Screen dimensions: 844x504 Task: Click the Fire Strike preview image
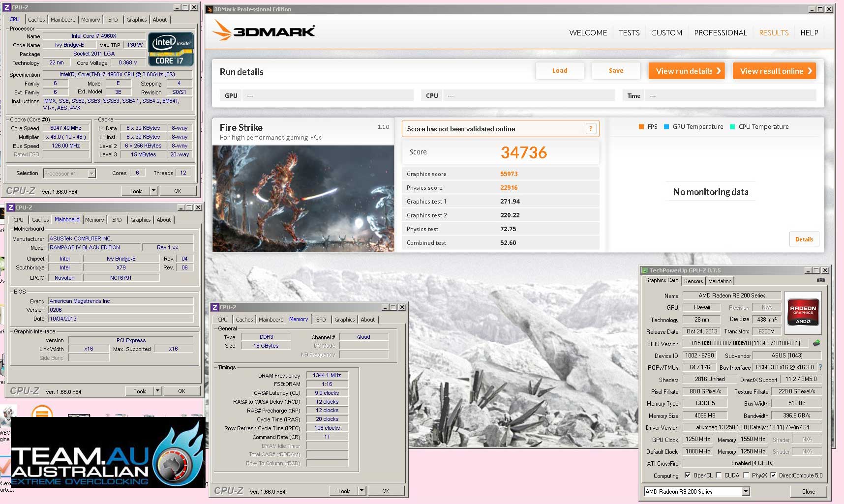click(303, 199)
